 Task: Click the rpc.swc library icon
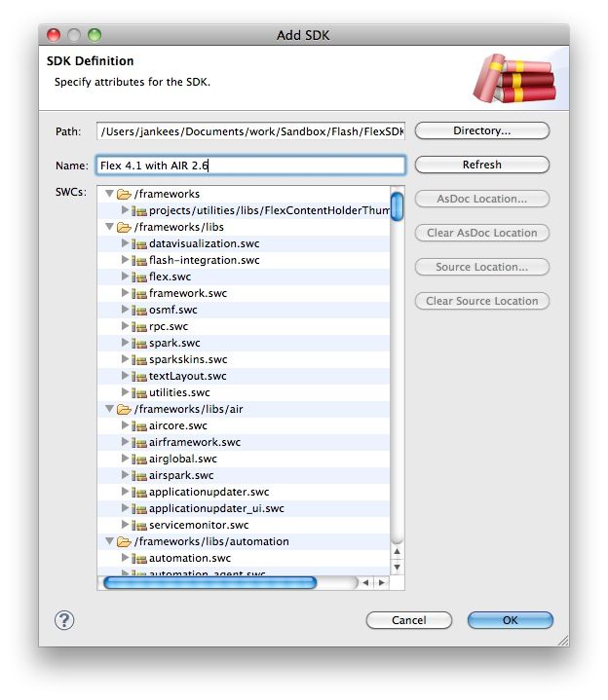tap(139, 326)
